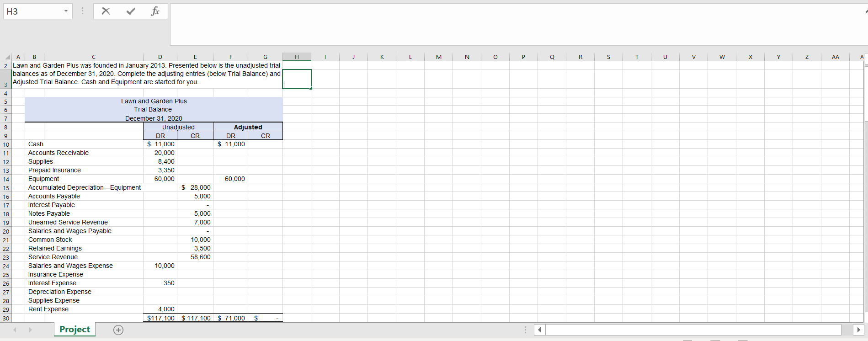Click adjusted Equipment value 60,000
Image resolution: width=868 pixels, height=341 pixels.
234,179
